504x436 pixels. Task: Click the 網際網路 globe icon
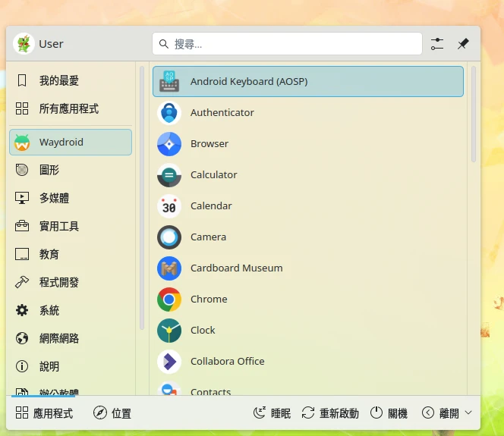22,338
